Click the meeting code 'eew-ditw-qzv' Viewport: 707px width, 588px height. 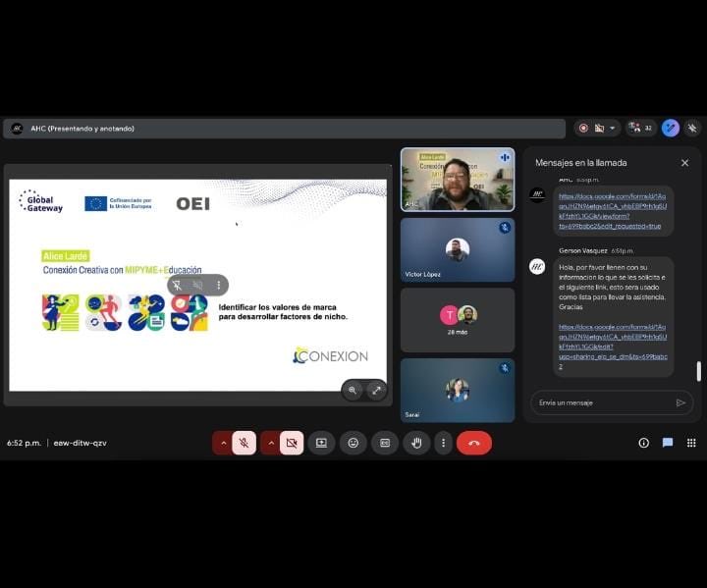[x=81, y=444]
